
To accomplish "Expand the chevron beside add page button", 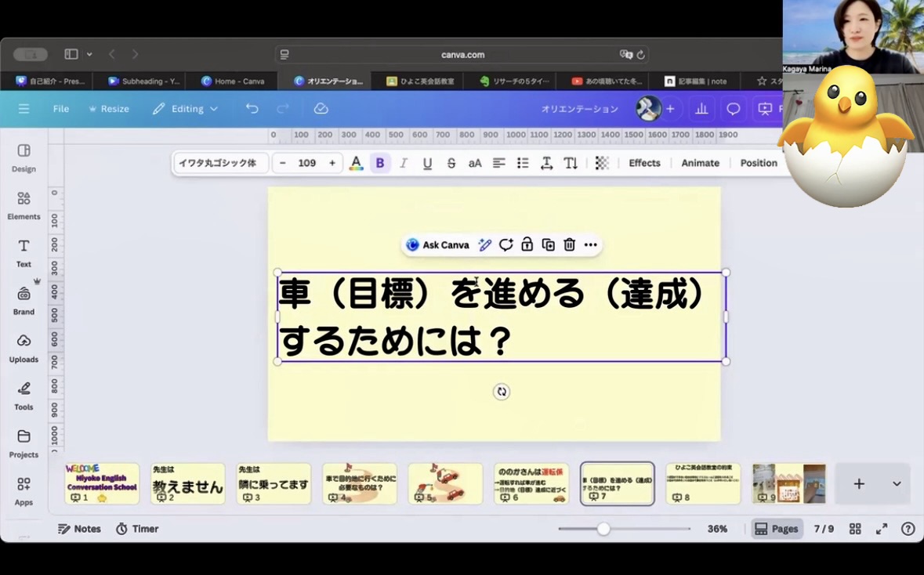I will pyautogui.click(x=897, y=484).
